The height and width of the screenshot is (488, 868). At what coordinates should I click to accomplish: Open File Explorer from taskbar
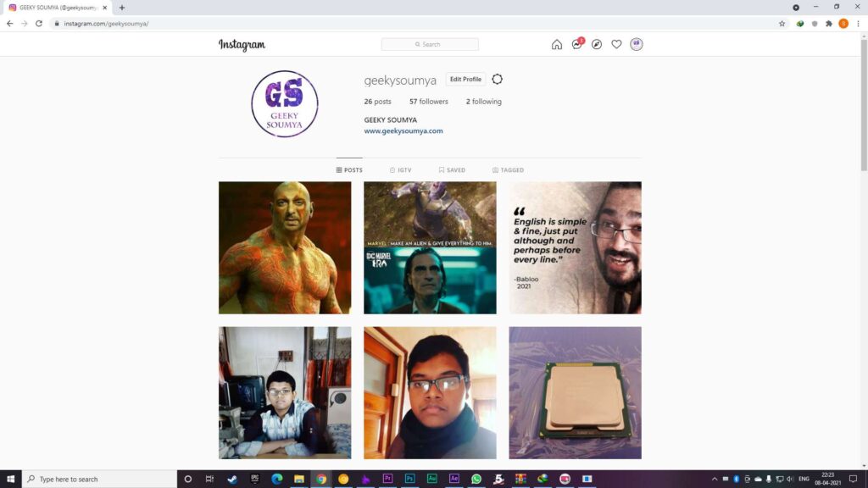pyautogui.click(x=299, y=479)
